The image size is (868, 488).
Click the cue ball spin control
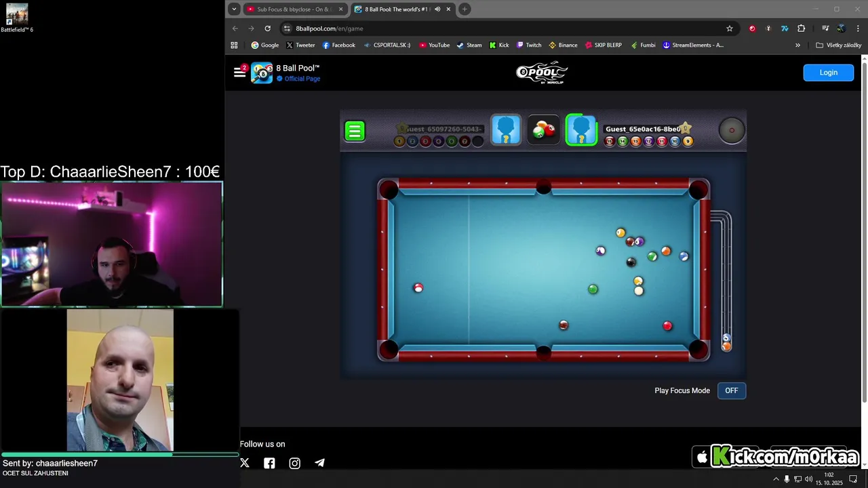(x=732, y=130)
